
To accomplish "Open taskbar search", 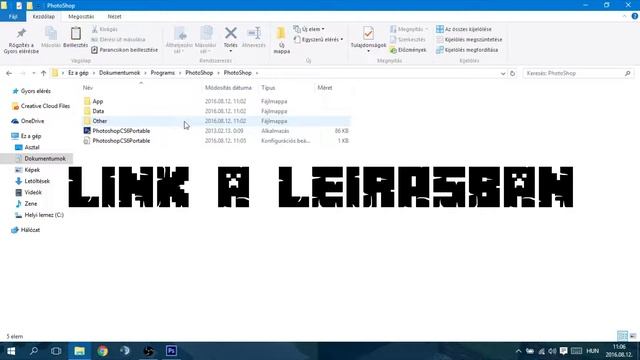I will 34,351.
